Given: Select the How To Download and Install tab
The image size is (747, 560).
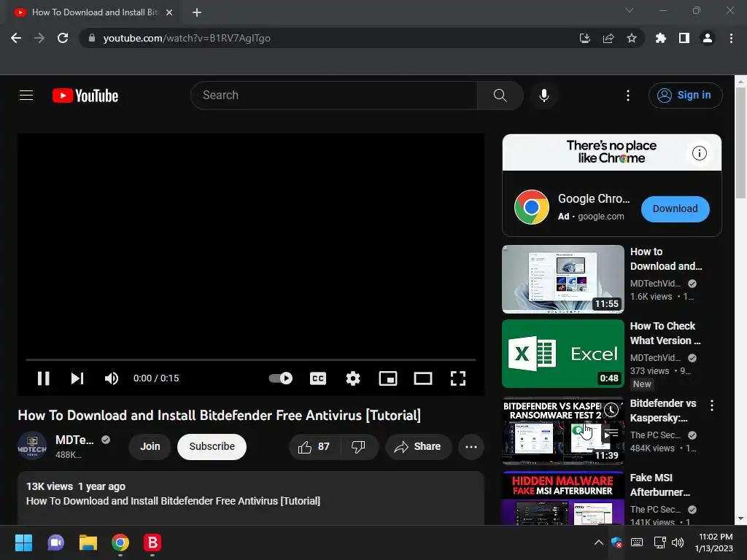Looking at the screenshot, I should pos(93,12).
